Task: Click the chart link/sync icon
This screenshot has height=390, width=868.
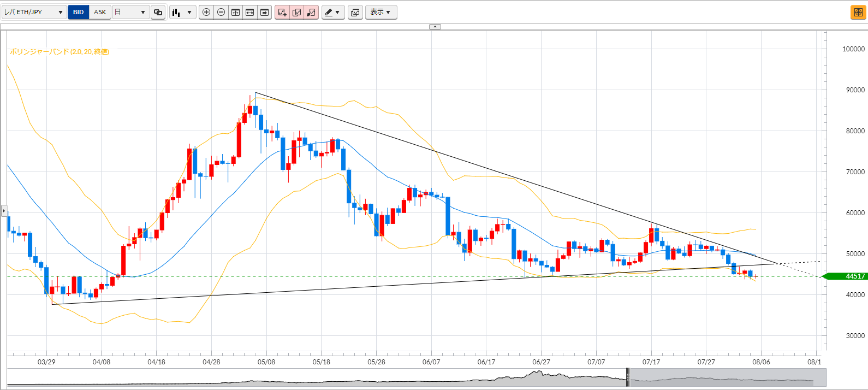Action: [158, 12]
